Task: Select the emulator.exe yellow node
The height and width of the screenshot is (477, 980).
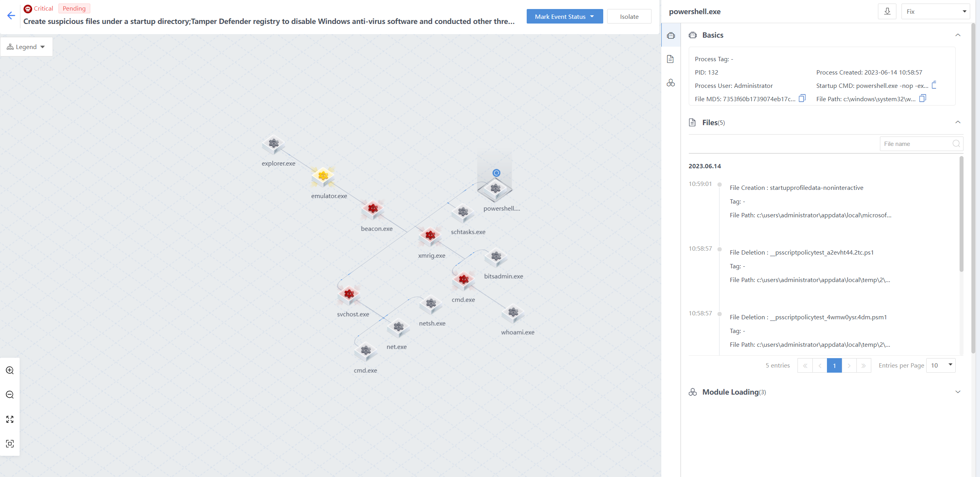Action: pyautogui.click(x=323, y=176)
